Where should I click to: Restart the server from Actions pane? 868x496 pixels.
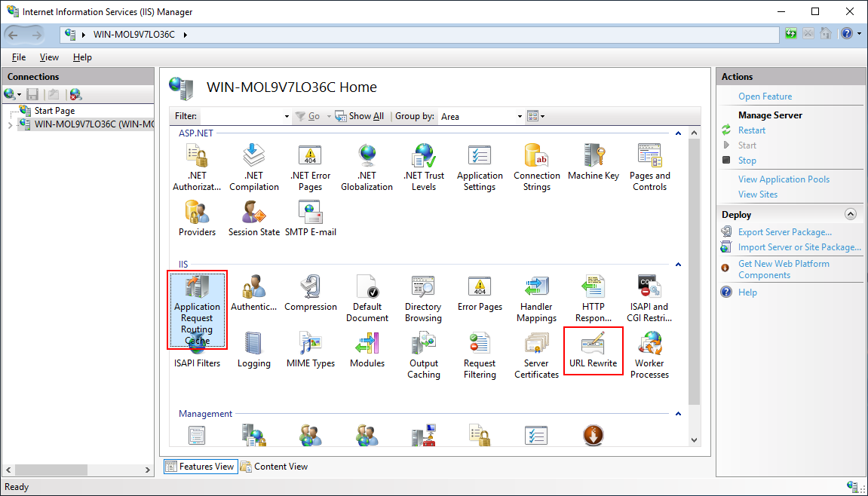[x=750, y=130]
